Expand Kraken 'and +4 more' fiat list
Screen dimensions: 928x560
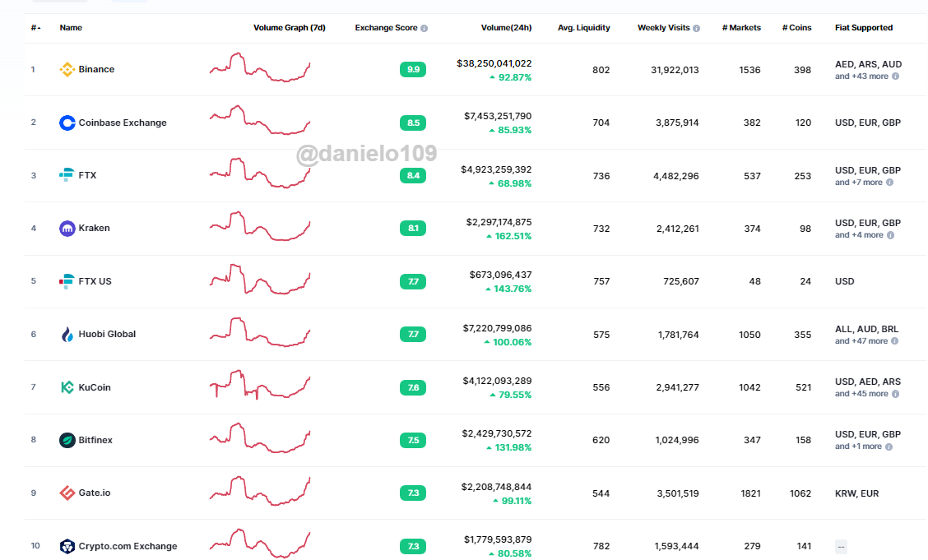click(x=859, y=234)
